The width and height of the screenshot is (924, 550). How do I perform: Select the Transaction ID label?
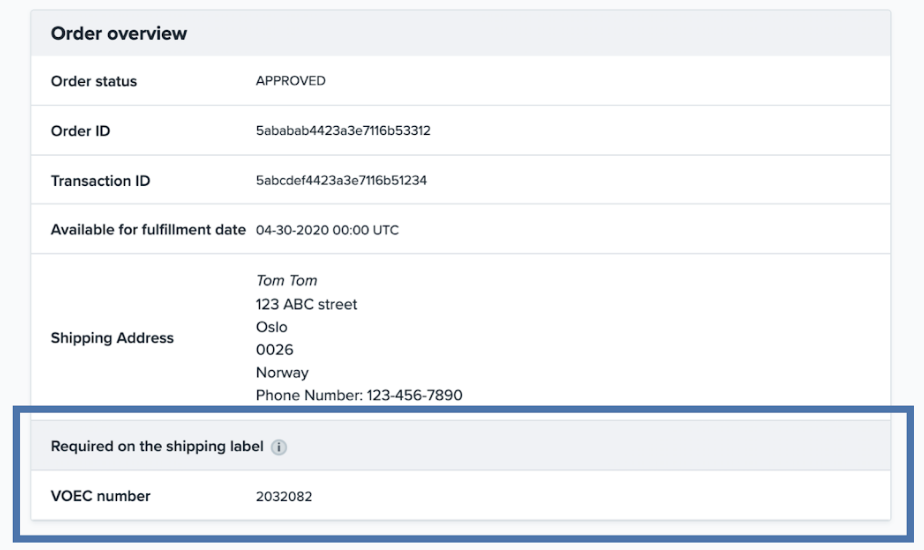coord(100,181)
